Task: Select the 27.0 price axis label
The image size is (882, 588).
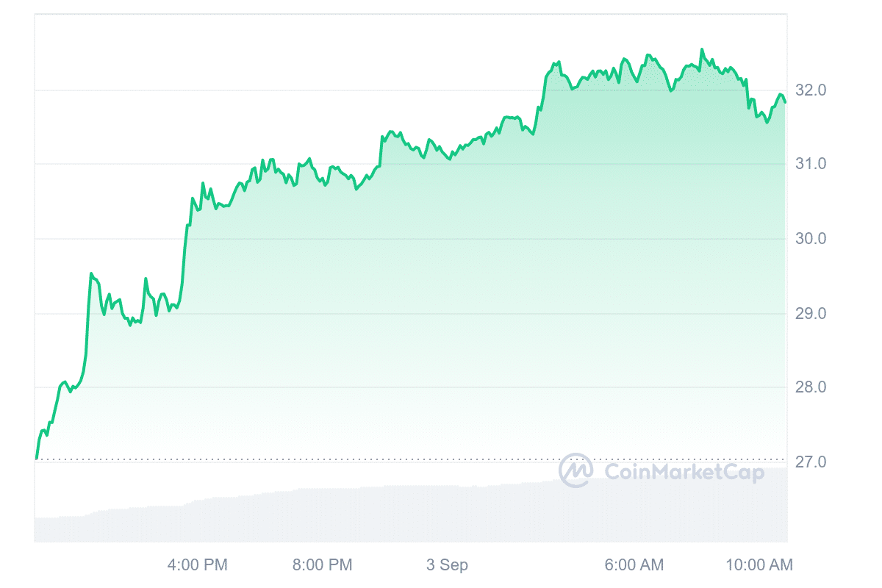Action: 811,462
